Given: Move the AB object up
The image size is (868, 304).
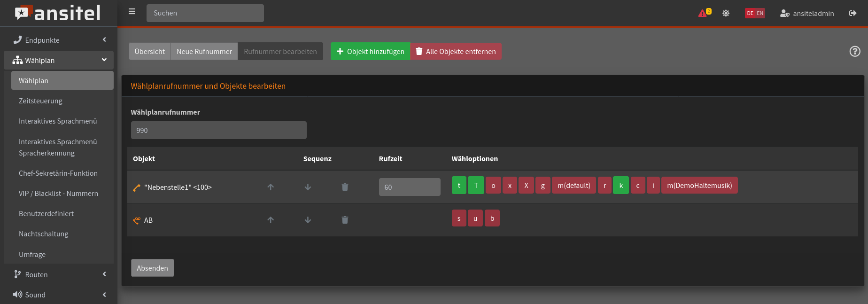Looking at the screenshot, I should 271,220.
